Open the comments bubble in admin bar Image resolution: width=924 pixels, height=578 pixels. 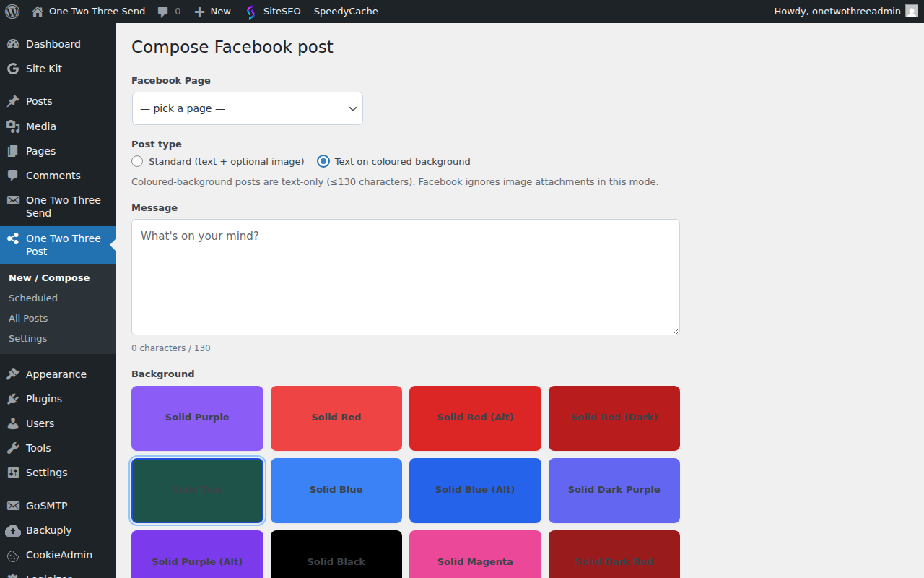[163, 12]
